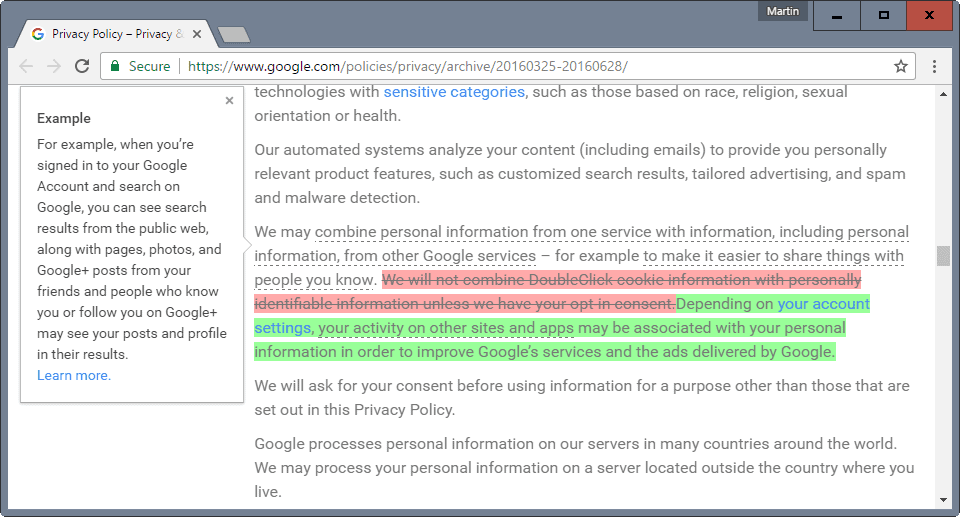
Task: Click 'to make it easier to share things with' text
Action: pyautogui.click(x=773, y=256)
